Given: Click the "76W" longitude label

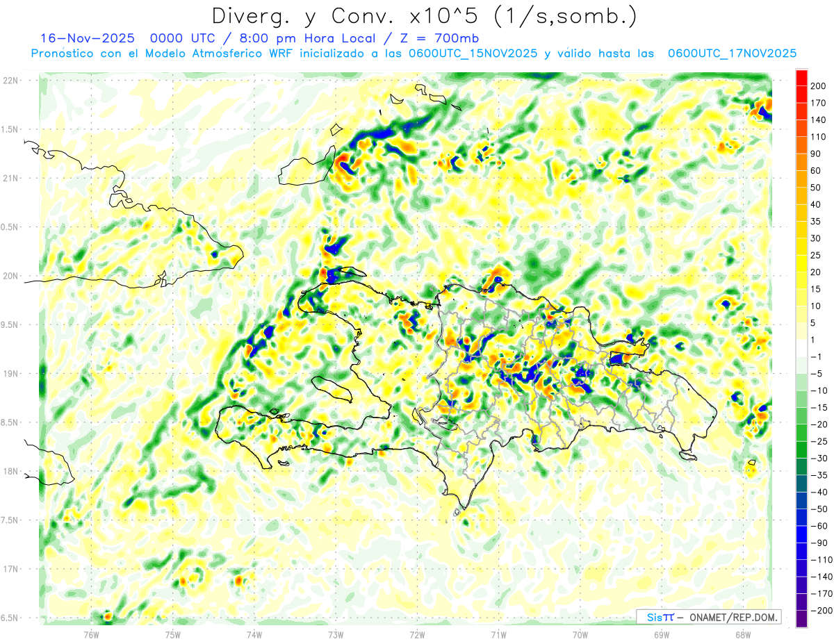Looking at the screenshot, I should (91, 635).
